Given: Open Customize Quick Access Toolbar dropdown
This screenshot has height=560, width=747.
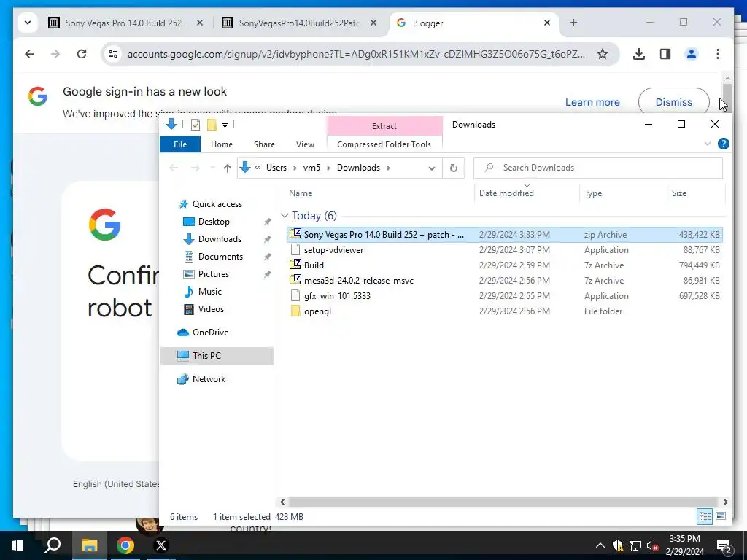Looking at the screenshot, I should point(225,125).
